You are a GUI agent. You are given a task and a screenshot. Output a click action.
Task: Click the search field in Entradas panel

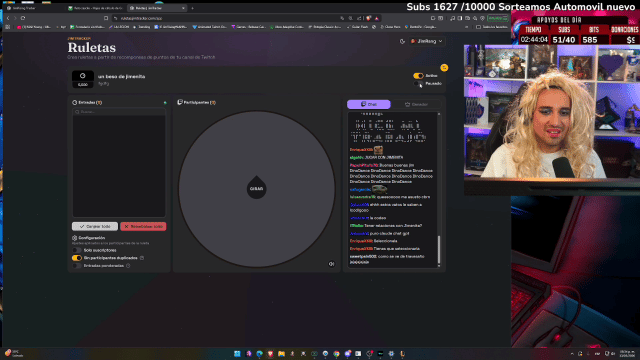[x=119, y=112]
